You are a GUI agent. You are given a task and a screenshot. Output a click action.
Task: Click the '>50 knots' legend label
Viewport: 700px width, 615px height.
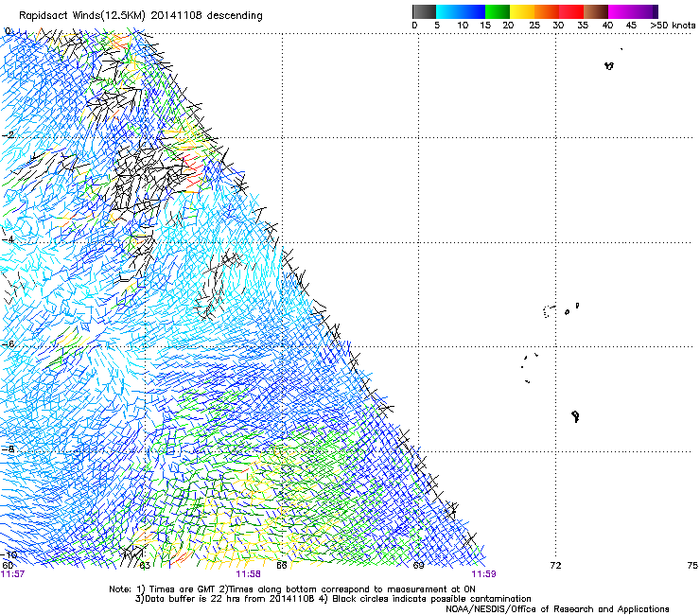(x=673, y=26)
